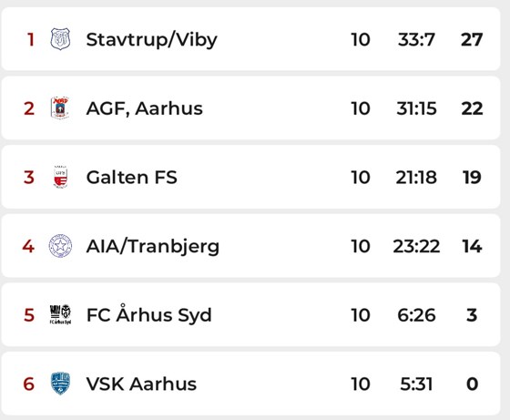Select the FC Århus Syd team name
Image resolution: width=510 pixels, height=420 pixels.
pos(149,314)
